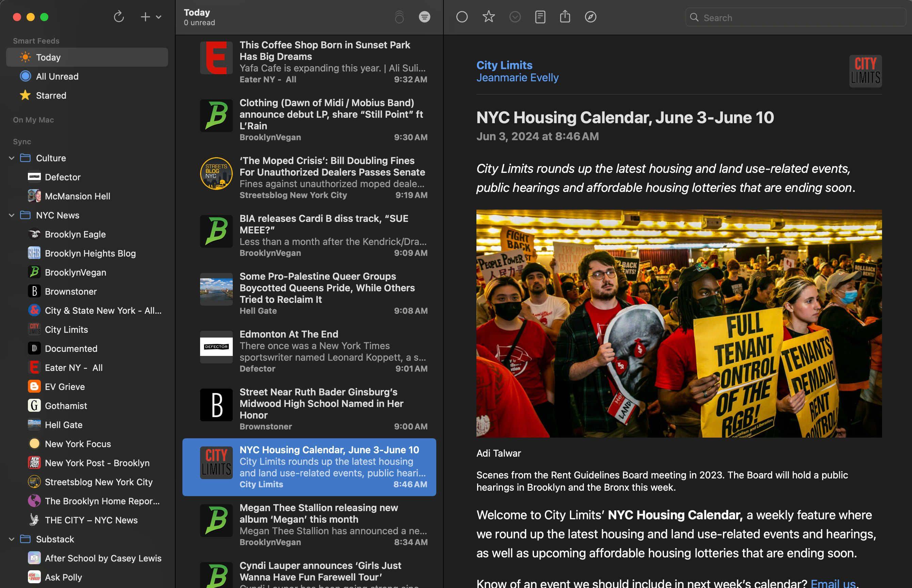Open the Brownstoner feed in sidebar

coord(87,292)
